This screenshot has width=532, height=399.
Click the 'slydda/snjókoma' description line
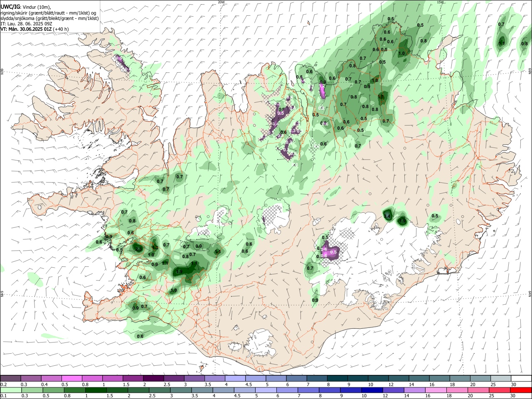[49, 18]
